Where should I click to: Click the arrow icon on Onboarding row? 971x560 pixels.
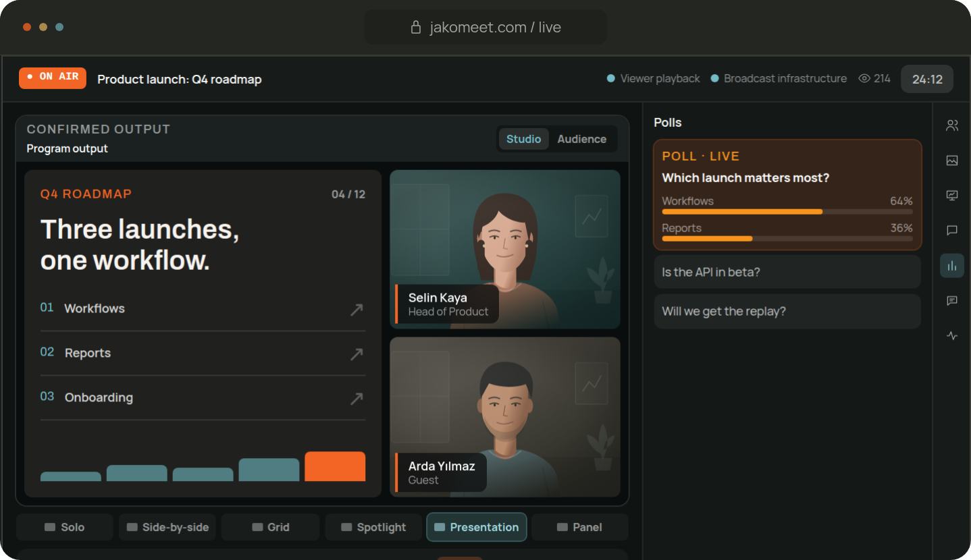[357, 399]
